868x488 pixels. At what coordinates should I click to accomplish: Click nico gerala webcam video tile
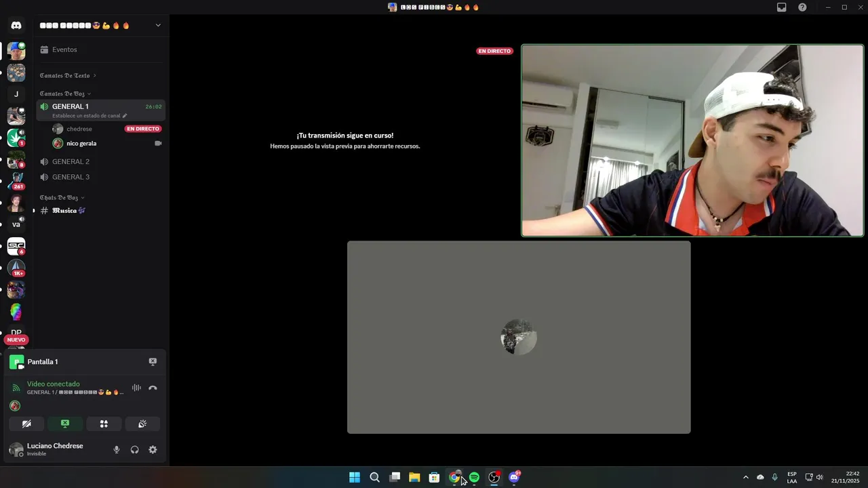[x=692, y=140]
